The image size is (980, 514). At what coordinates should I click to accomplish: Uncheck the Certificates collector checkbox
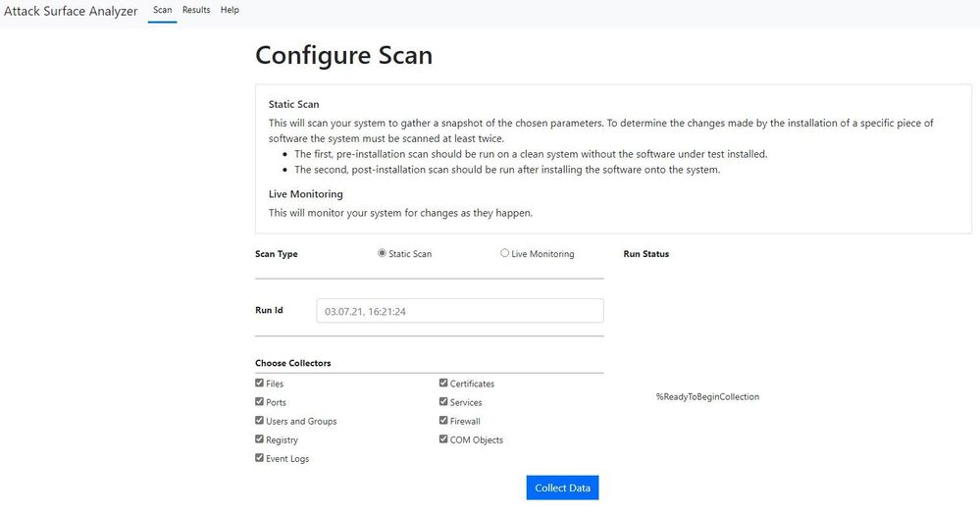443,383
